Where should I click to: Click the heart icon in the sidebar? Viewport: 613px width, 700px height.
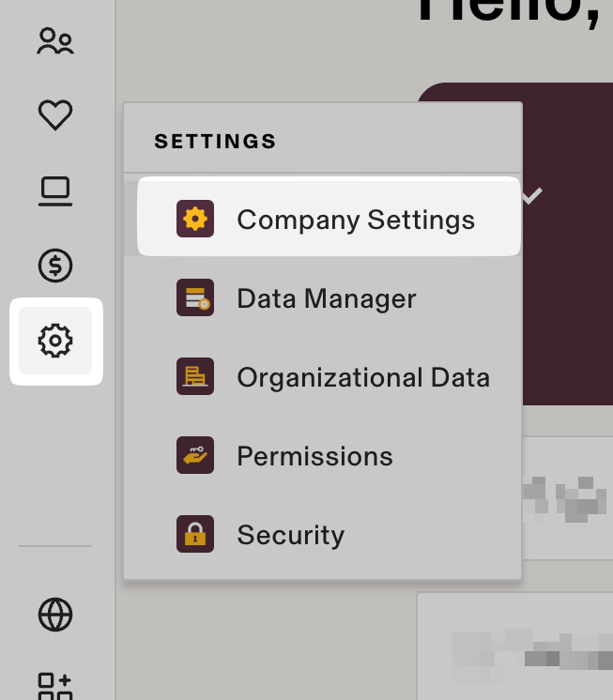point(55,115)
